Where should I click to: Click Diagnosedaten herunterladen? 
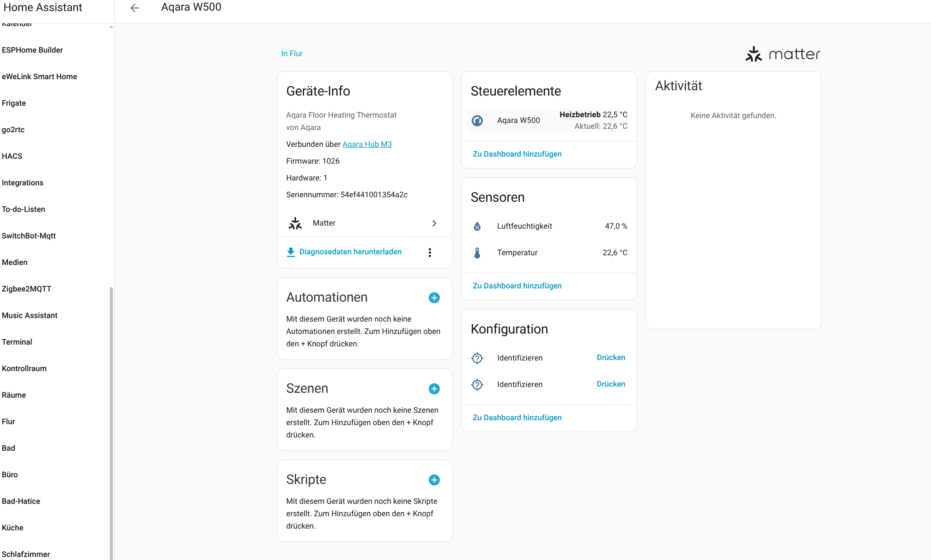(x=350, y=252)
